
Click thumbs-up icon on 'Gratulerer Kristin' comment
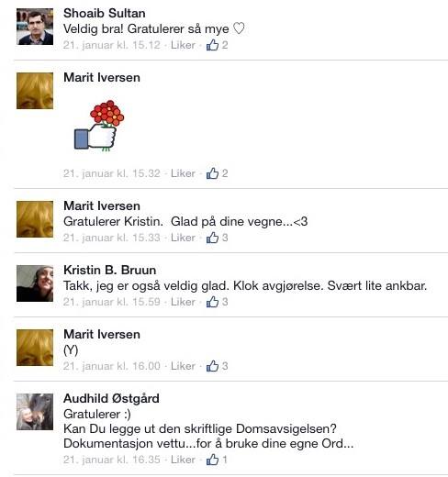coord(212,238)
